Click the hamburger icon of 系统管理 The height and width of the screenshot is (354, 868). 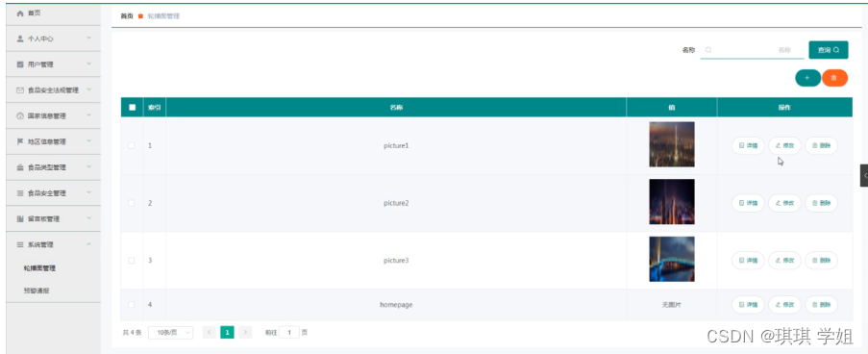coord(20,244)
